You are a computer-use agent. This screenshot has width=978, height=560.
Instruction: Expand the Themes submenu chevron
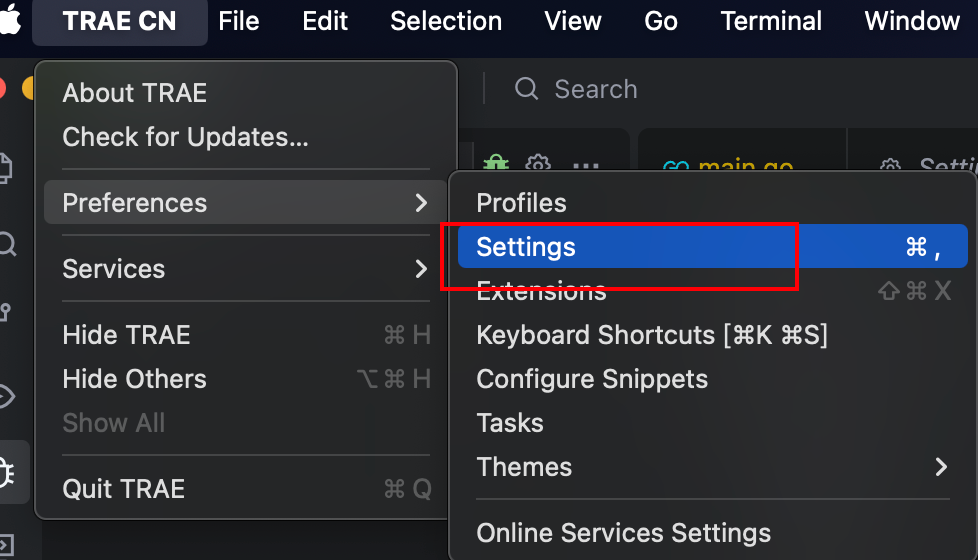[x=940, y=467]
